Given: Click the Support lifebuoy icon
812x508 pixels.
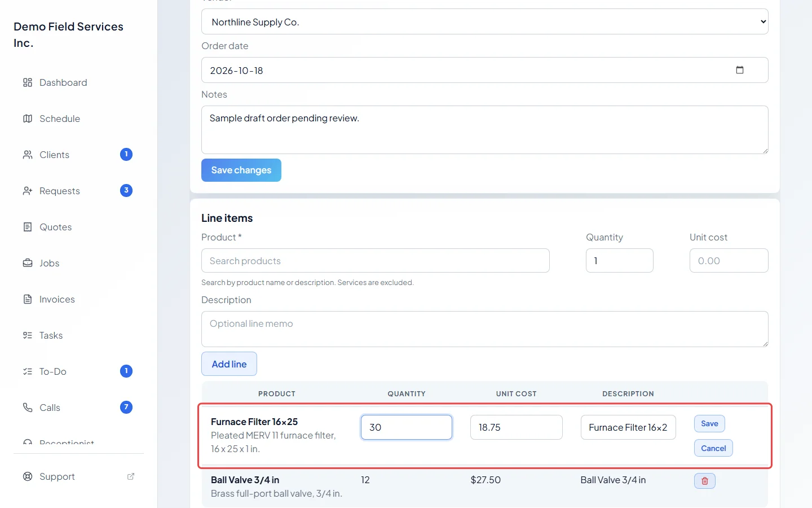Looking at the screenshot, I should (28, 476).
